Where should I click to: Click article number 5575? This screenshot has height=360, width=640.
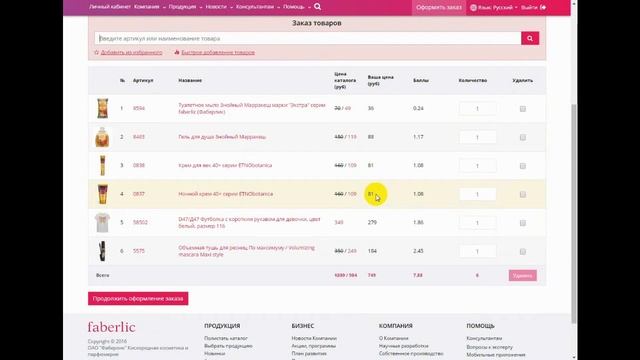139,251
